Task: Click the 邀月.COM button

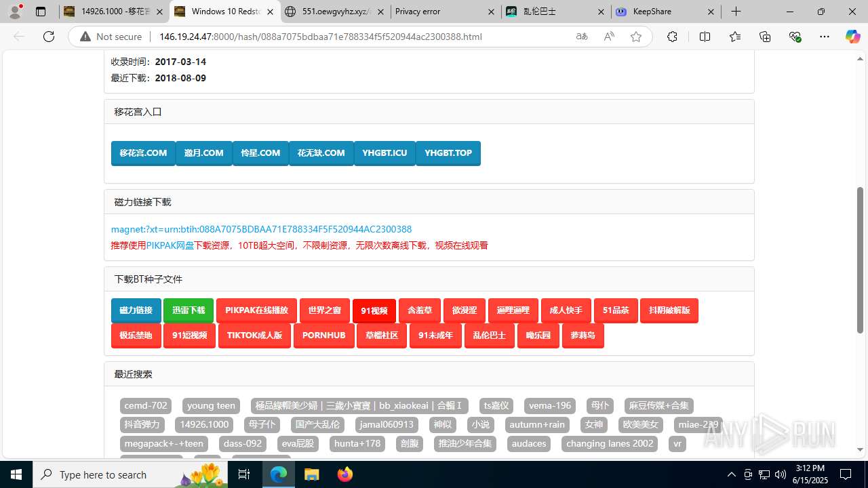Action: pos(204,153)
